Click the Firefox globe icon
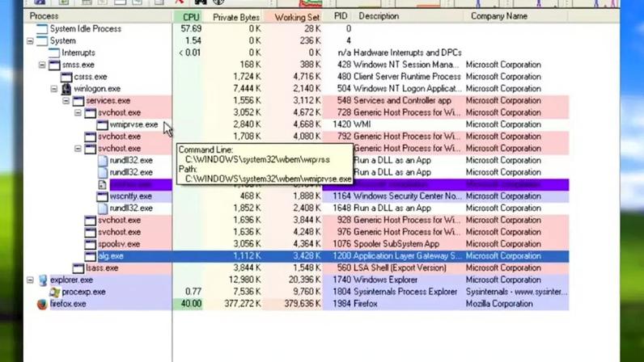The height and width of the screenshot is (362, 644). click(x=42, y=304)
